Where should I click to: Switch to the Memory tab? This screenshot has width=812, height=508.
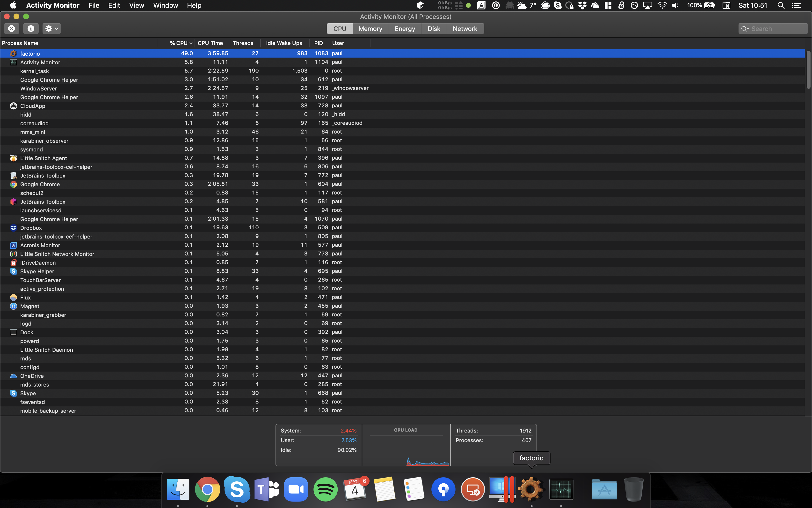[x=370, y=29]
